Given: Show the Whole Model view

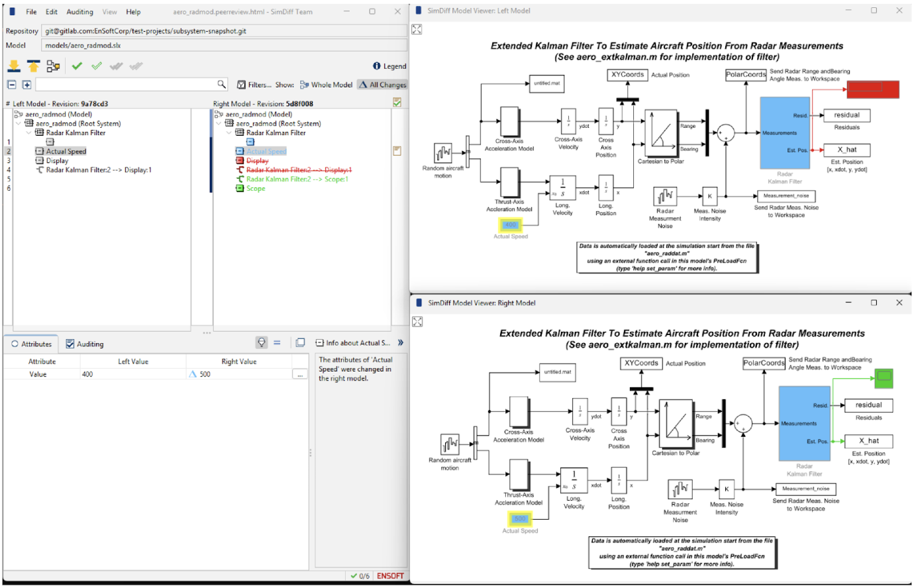Looking at the screenshot, I should (326, 85).
